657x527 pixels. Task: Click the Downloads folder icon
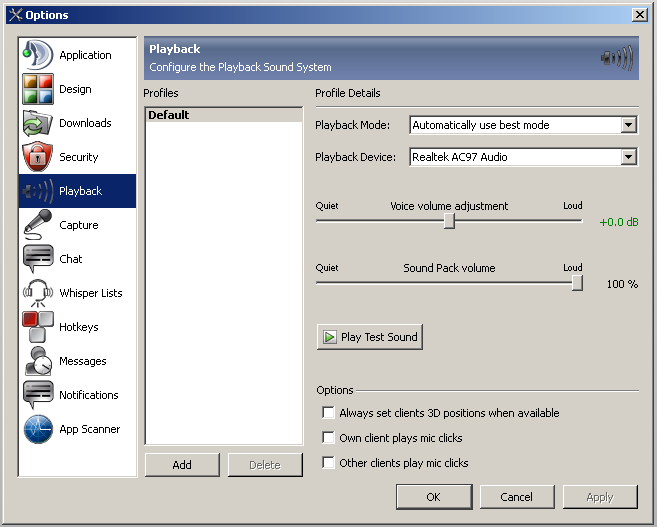pyautogui.click(x=38, y=123)
